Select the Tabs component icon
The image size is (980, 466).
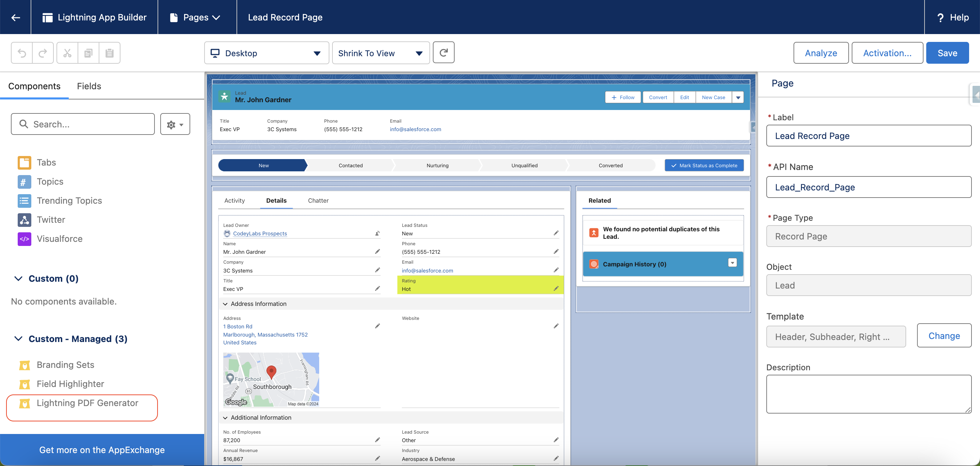24,162
